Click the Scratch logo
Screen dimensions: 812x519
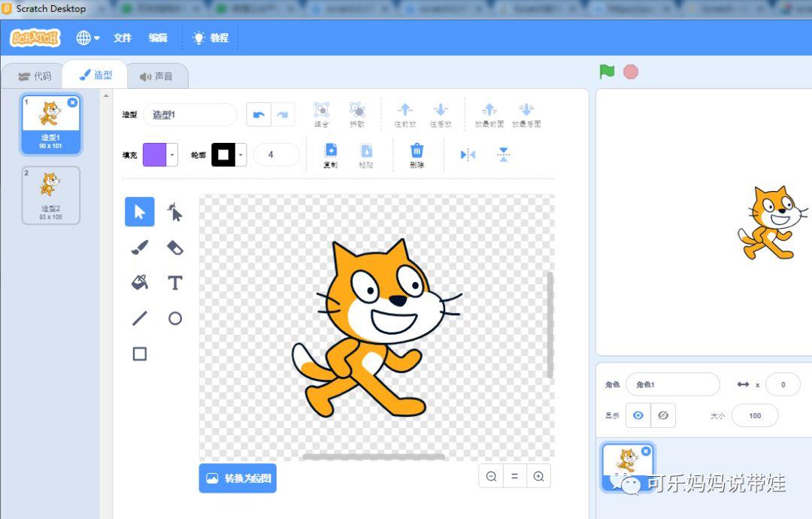click(36, 38)
